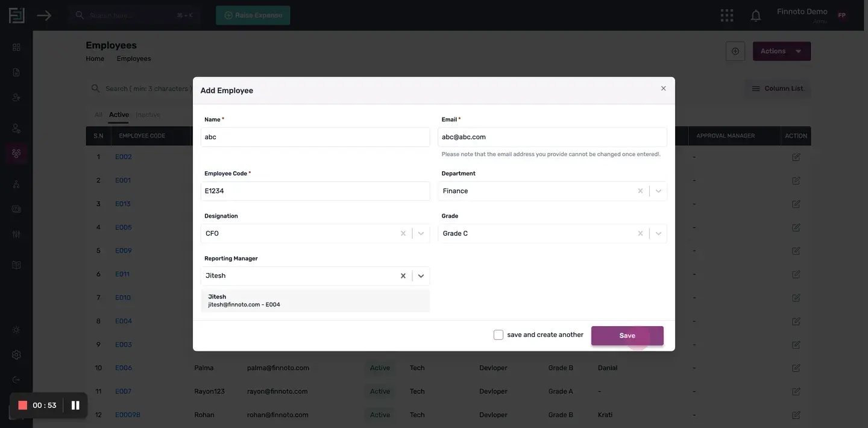The height and width of the screenshot is (428, 868).
Task: Switch to the Active tab
Action: (x=119, y=115)
